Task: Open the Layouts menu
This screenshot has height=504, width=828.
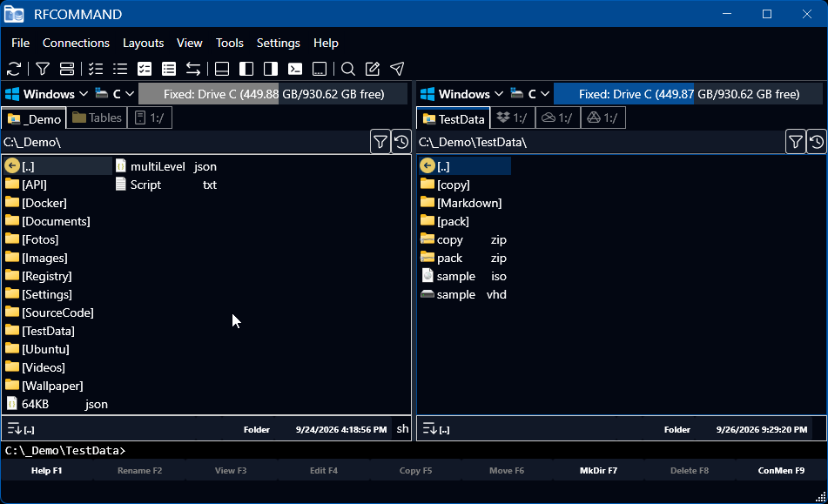Action: click(143, 43)
